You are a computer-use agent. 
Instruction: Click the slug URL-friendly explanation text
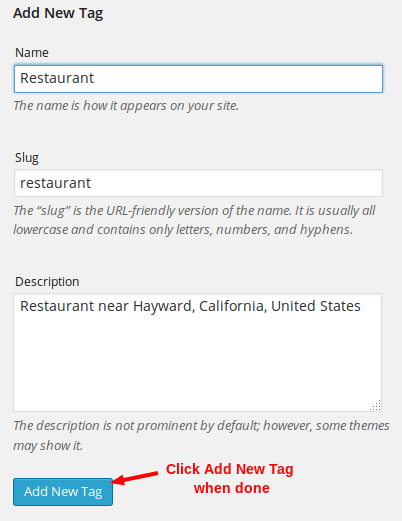[194, 220]
